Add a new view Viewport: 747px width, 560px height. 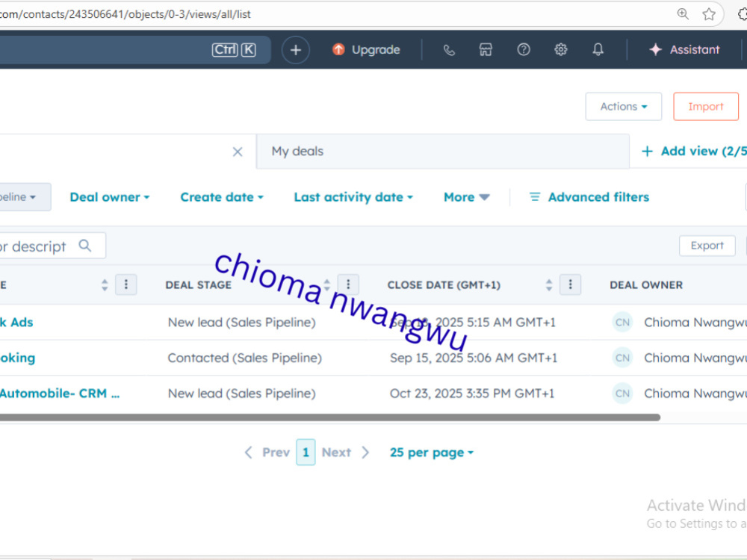(694, 152)
